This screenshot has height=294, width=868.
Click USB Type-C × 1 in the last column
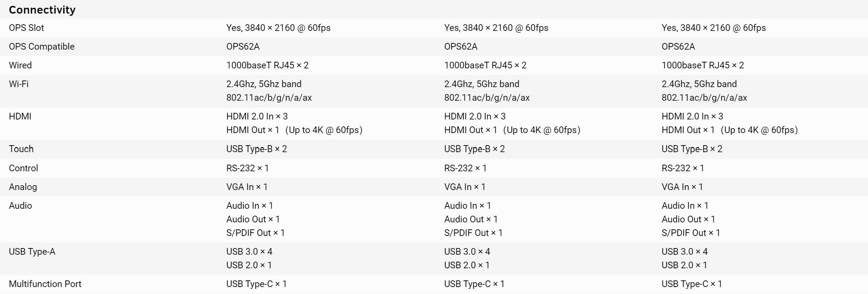(691, 284)
